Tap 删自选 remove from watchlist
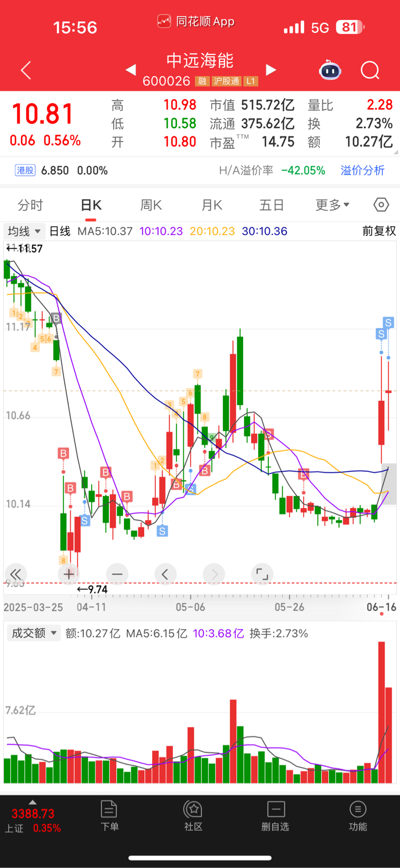400x868 pixels. tap(276, 816)
